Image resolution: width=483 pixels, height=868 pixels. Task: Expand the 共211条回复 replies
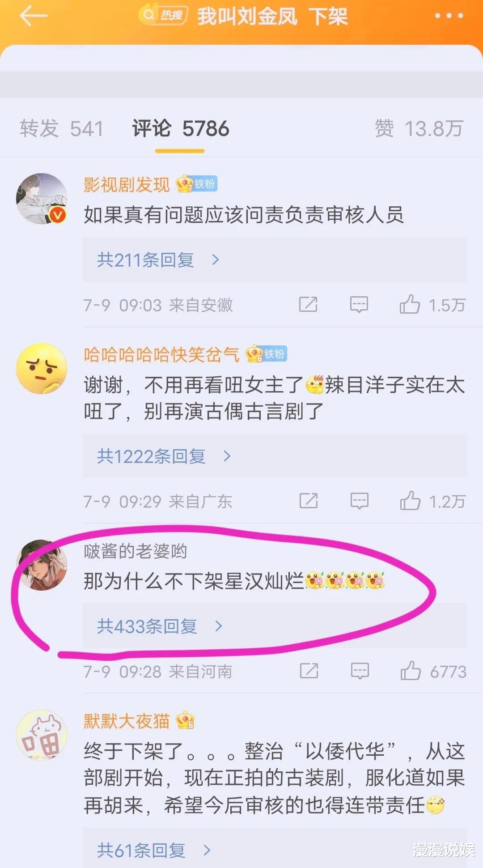pos(275,260)
